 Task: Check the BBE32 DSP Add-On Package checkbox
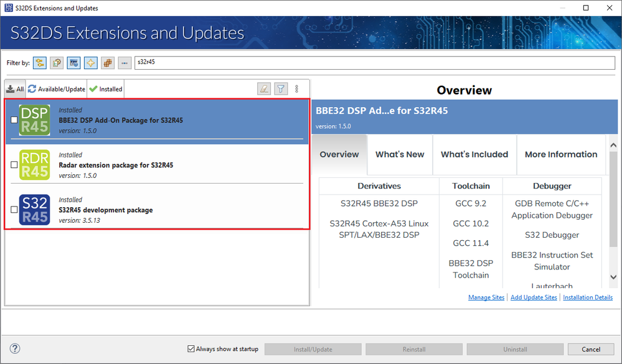pyautogui.click(x=14, y=119)
